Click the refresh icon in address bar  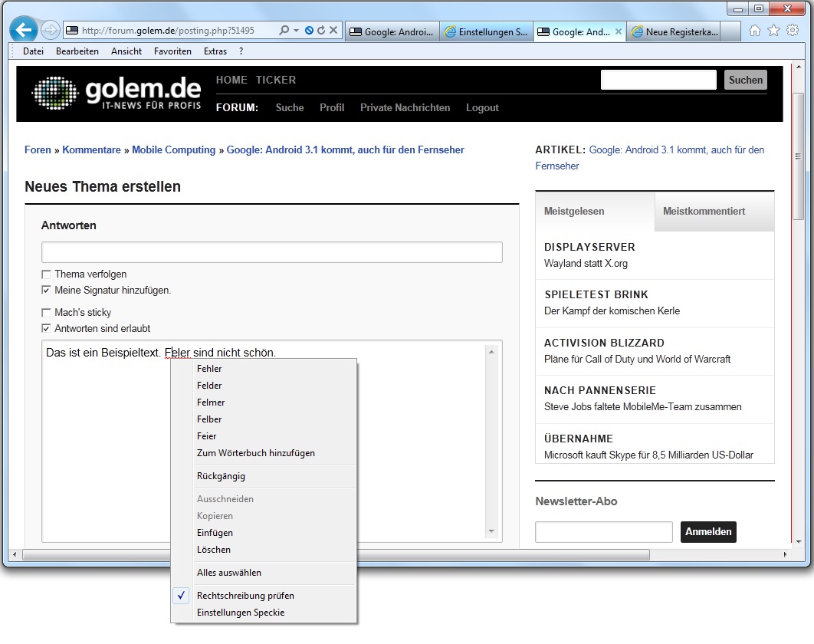(321, 31)
